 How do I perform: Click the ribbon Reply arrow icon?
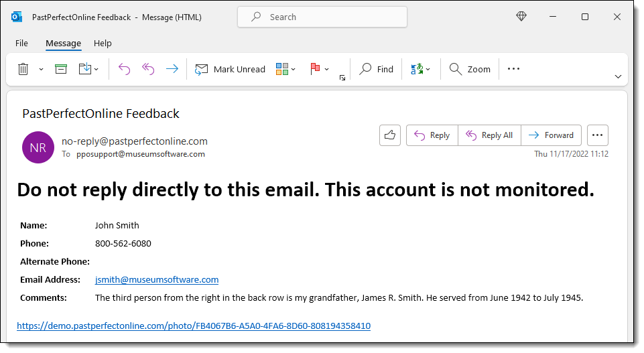(x=124, y=69)
